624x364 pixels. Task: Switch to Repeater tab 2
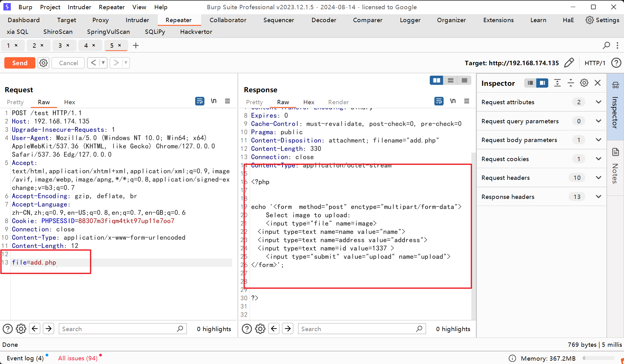pos(34,45)
